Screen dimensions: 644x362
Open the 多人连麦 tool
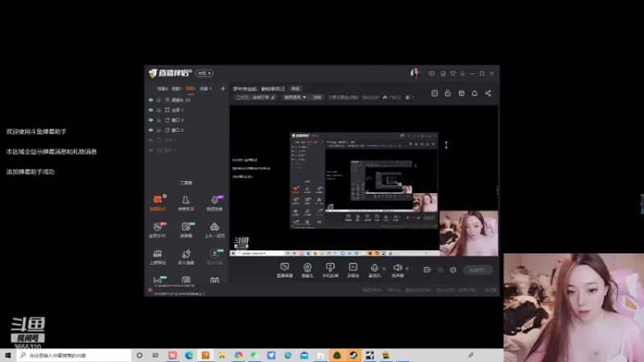[186, 257]
